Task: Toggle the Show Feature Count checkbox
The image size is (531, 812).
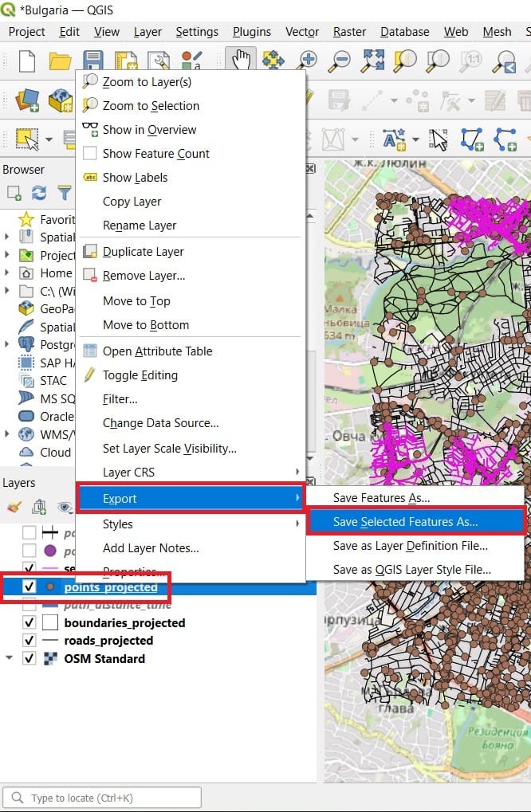Action: [90, 153]
